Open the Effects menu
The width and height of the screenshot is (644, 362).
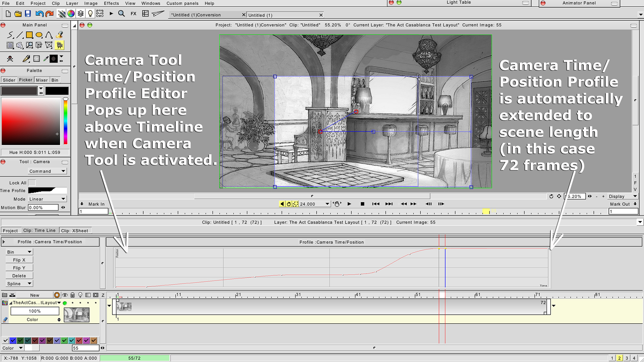(111, 3)
